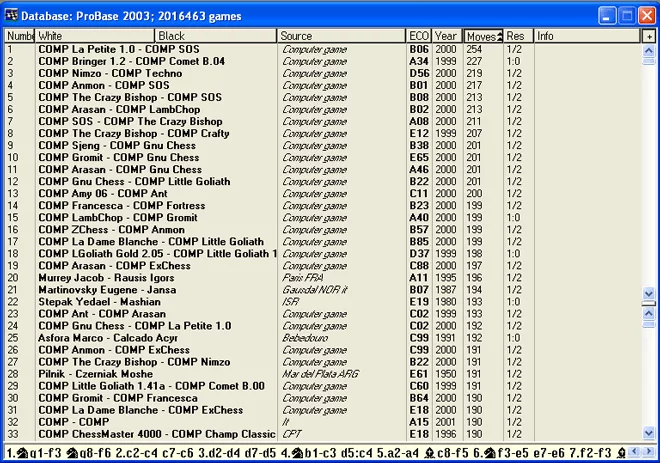Click the Black column header
Screen dimensions: 660x463
[x=215, y=36]
